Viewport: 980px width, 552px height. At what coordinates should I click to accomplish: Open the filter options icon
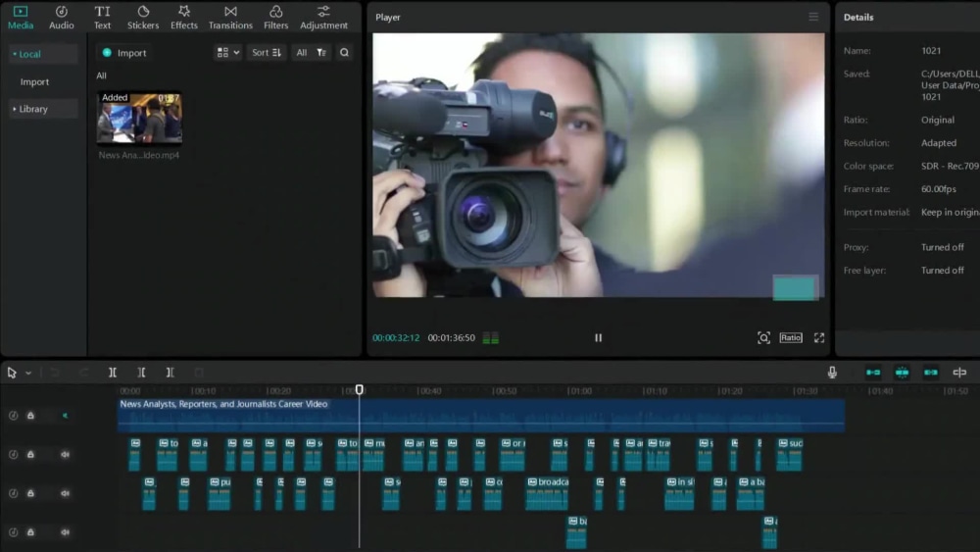click(x=321, y=53)
